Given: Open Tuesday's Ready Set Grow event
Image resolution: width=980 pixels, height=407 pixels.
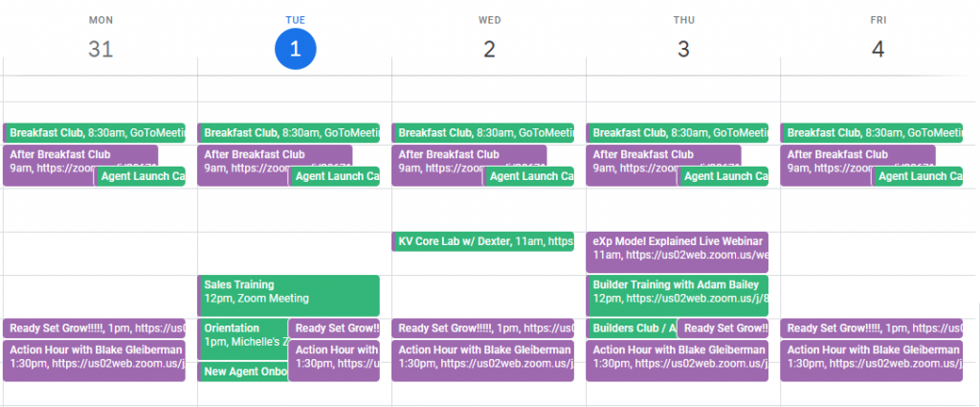Looking at the screenshot, I should pos(334,328).
